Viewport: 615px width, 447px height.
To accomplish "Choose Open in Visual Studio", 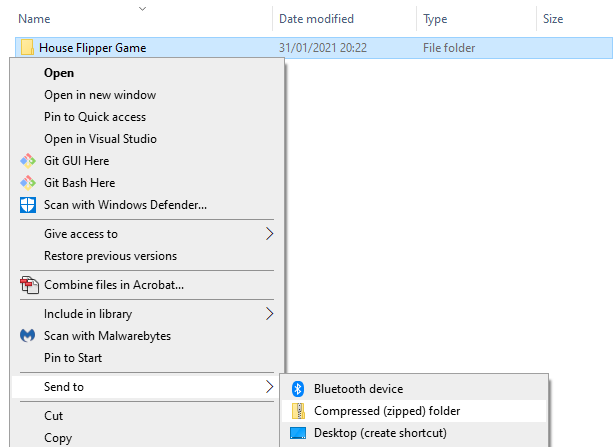I will 100,139.
